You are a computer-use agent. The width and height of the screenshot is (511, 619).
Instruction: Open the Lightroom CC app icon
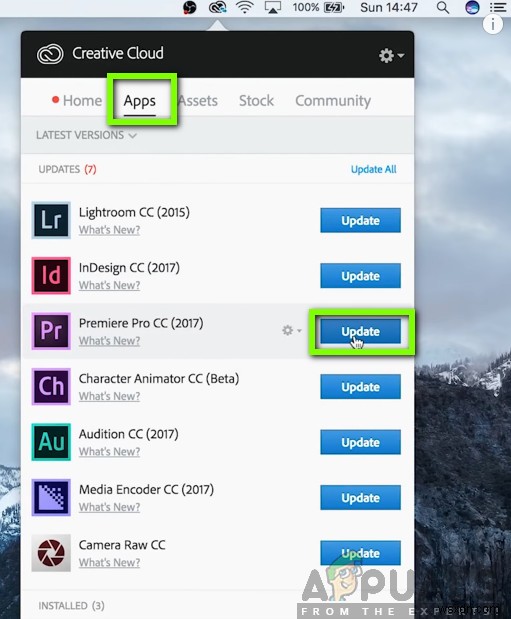coord(51,220)
